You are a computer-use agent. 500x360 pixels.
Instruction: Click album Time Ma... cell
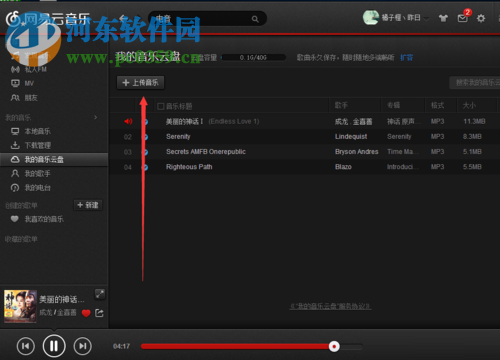click(402, 152)
